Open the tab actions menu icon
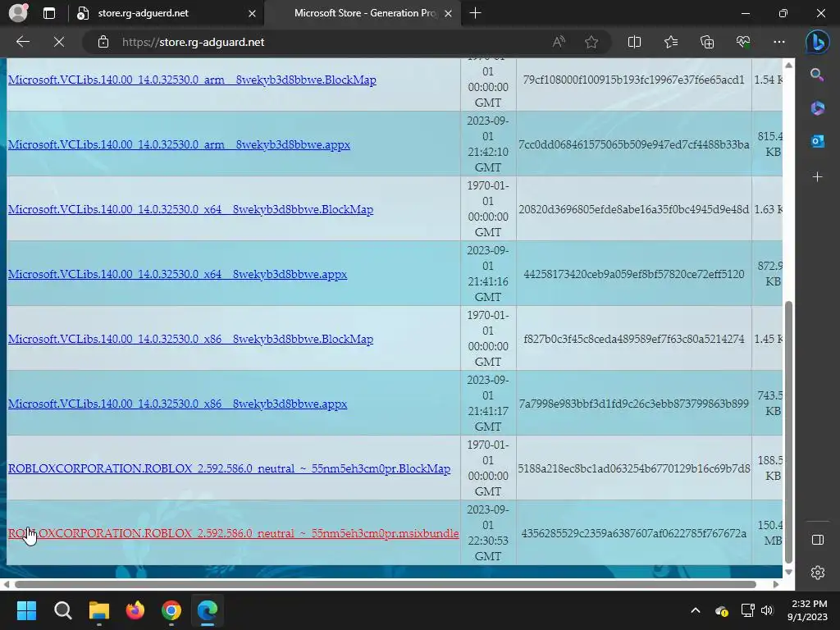This screenshot has height=630, width=840. click(x=49, y=13)
